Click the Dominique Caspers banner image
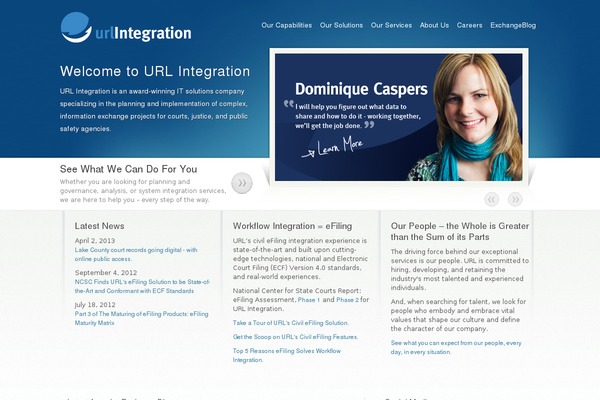 [x=399, y=117]
